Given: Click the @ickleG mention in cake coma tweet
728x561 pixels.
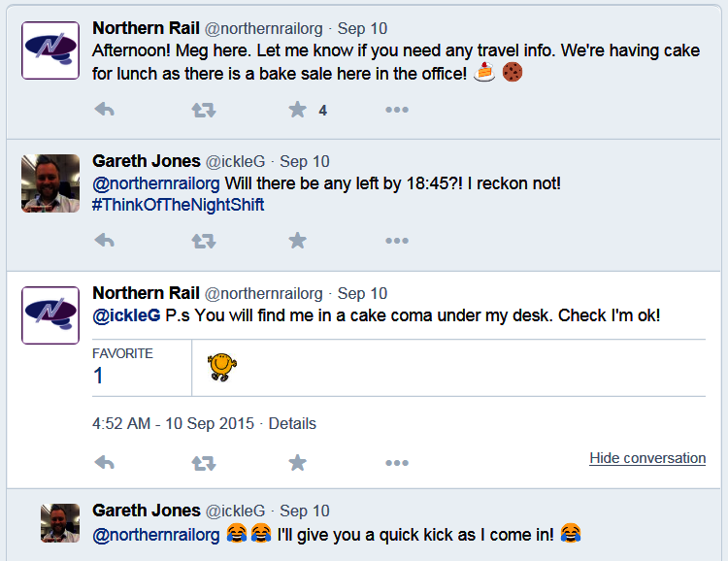Looking at the screenshot, I should tap(126, 316).
